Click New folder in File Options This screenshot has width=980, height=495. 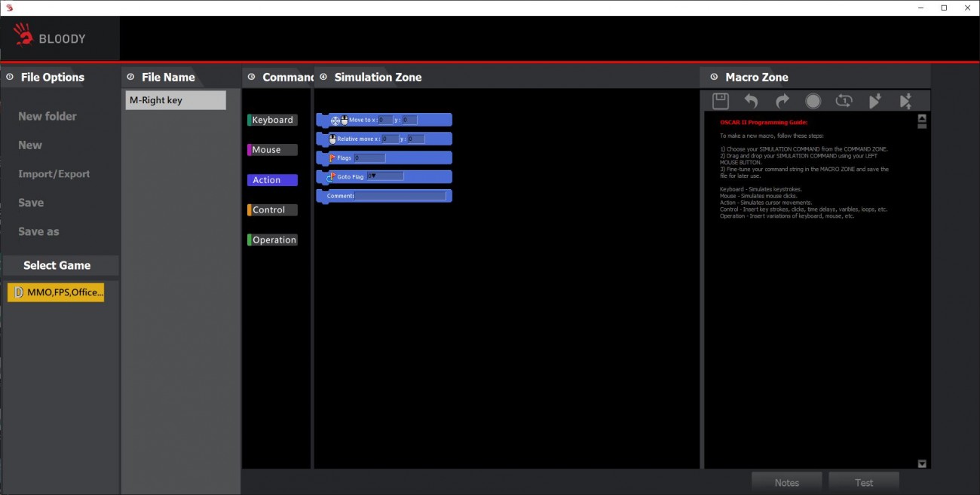coord(47,116)
